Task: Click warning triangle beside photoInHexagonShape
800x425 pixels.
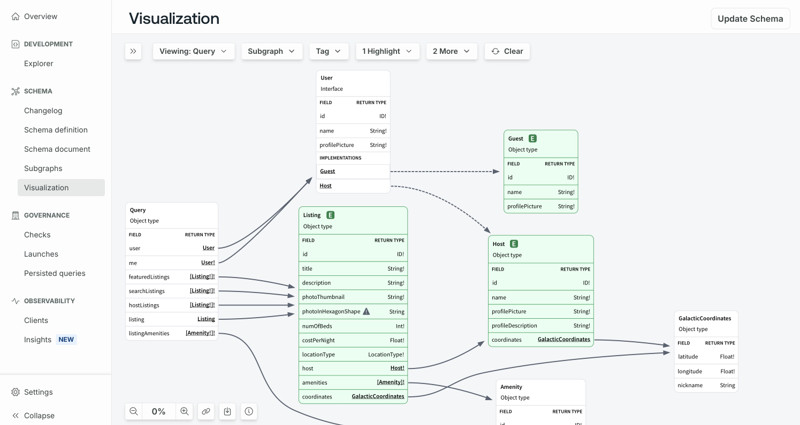Action: click(366, 311)
